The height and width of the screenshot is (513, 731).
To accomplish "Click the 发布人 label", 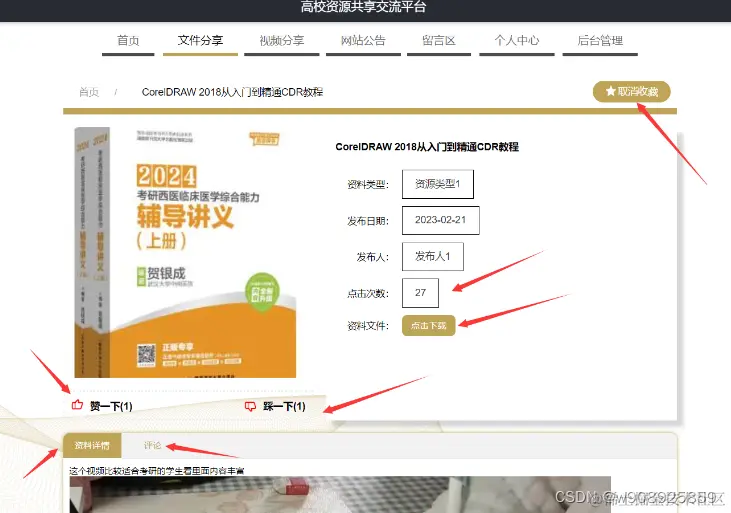I will (372, 257).
